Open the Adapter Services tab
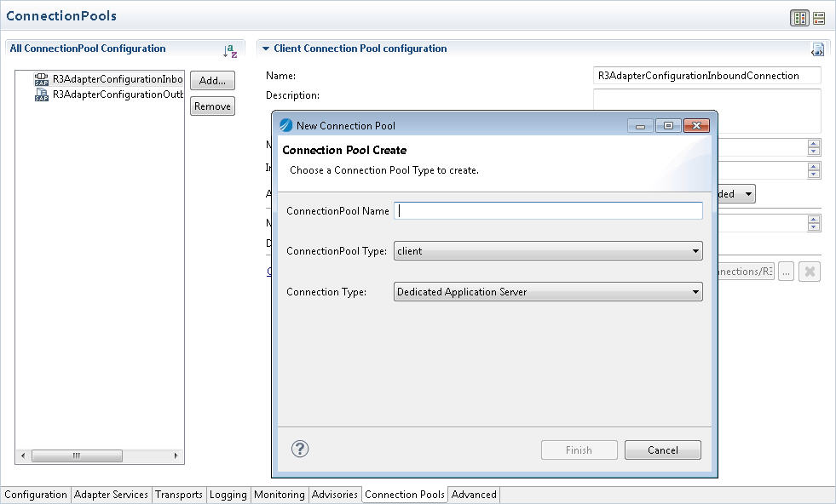Screen dimensions: 836x504 click(x=112, y=495)
